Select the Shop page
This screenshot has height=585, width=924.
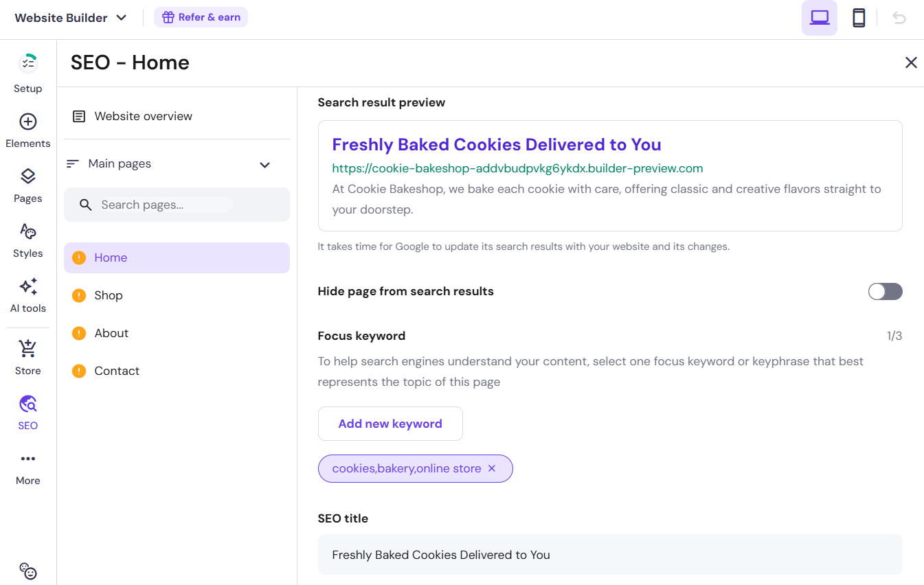point(109,295)
